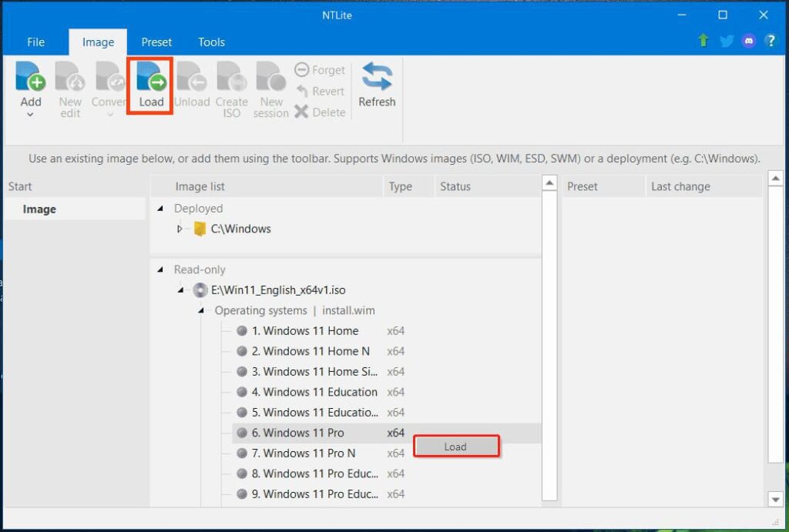
Task: Collapse the Read-only group
Action: 160,269
